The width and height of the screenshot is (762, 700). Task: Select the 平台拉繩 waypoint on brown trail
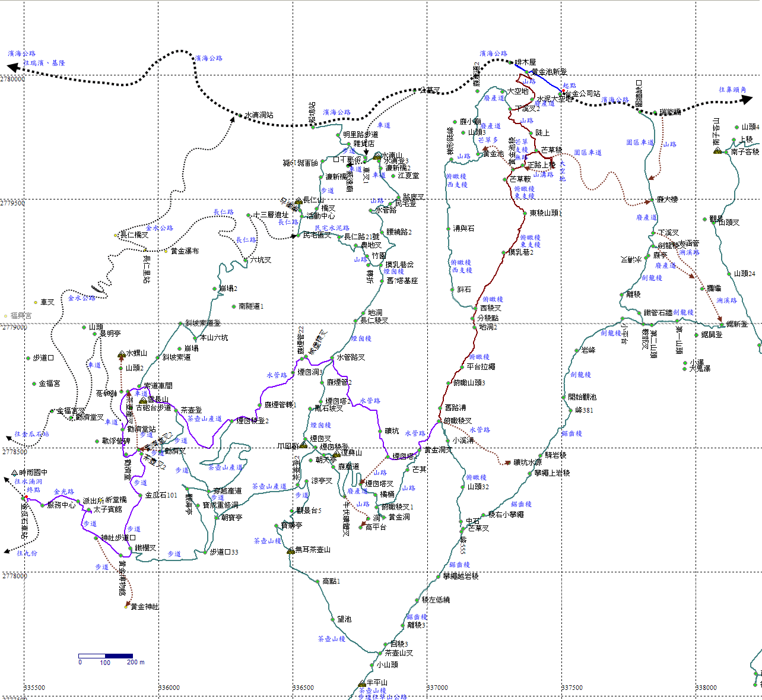point(481,367)
